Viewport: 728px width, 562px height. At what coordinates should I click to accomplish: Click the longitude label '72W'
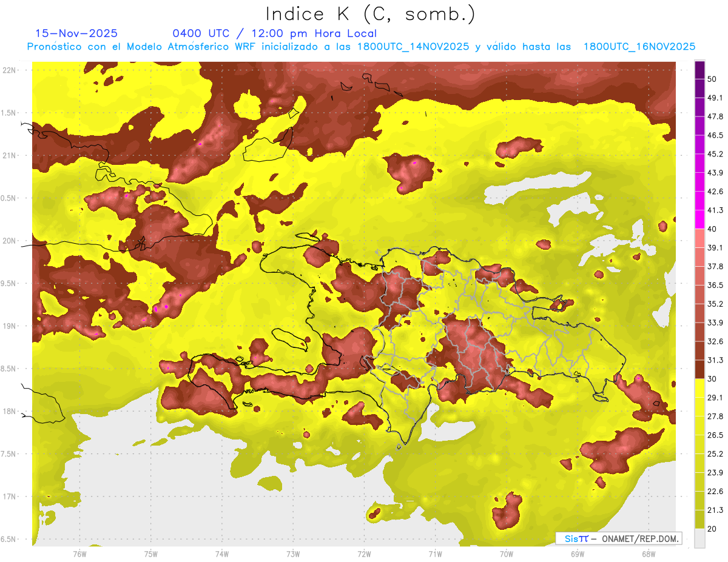tap(364, 554)
